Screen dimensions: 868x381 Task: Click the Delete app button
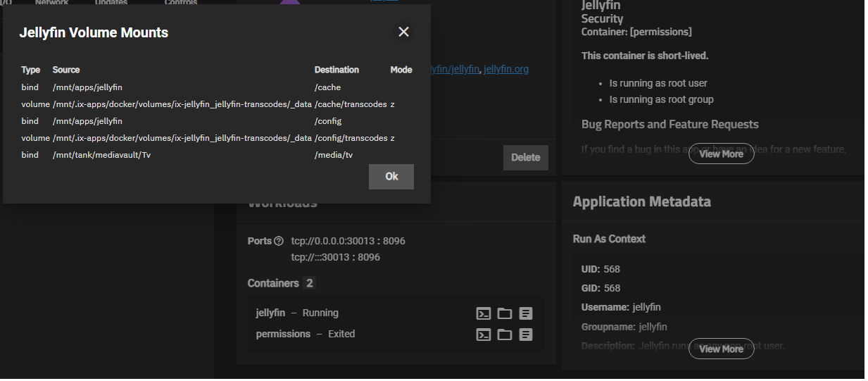[x=525, y=157]
